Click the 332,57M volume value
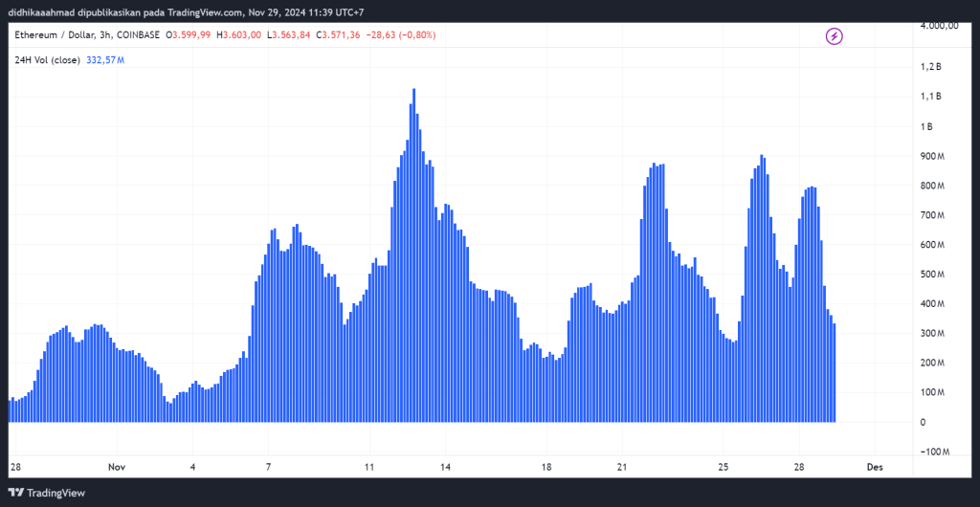Viewport: 980px width, 507px height. tap(105, 60)
